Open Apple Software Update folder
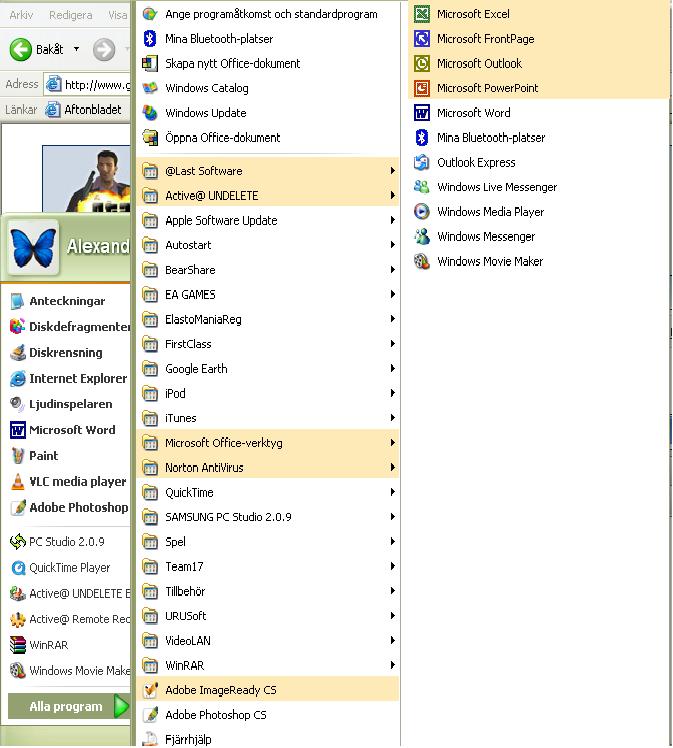Viewport: 673px width, 748px height. (x=268, y=220)
